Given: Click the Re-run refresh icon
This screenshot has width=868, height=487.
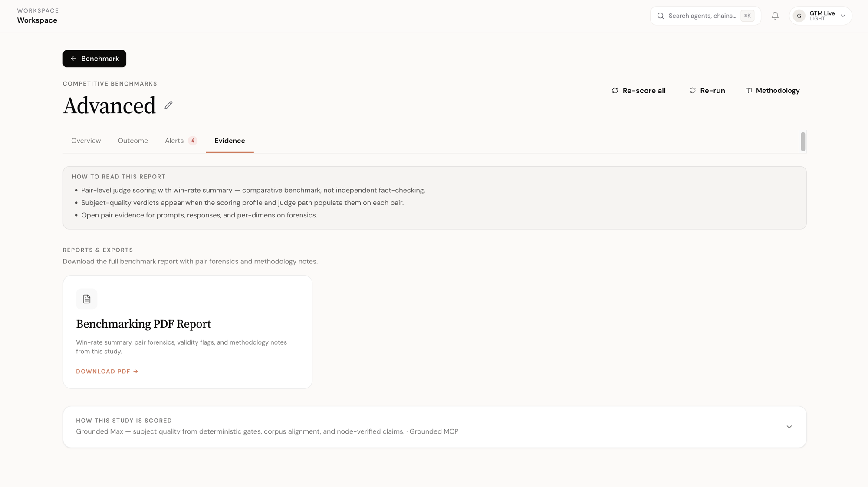Looking at the screenshot, I should [x=692, y=91].
